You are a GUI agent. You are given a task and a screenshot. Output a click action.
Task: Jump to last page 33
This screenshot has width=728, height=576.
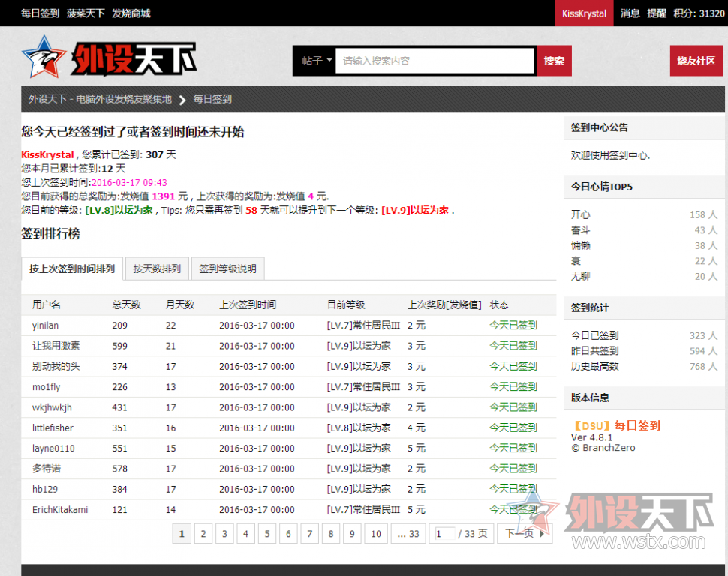coord(408,534)
